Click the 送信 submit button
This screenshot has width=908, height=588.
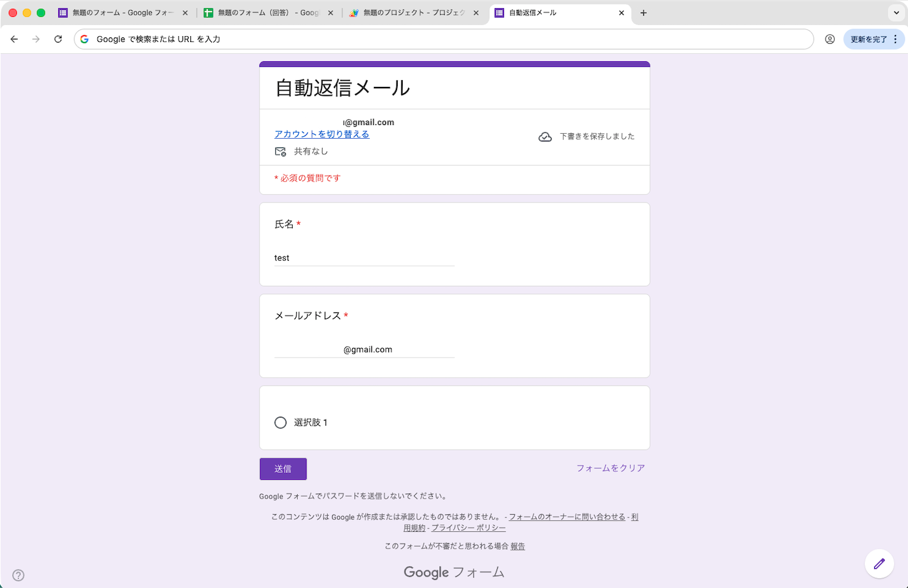(283, 469)
